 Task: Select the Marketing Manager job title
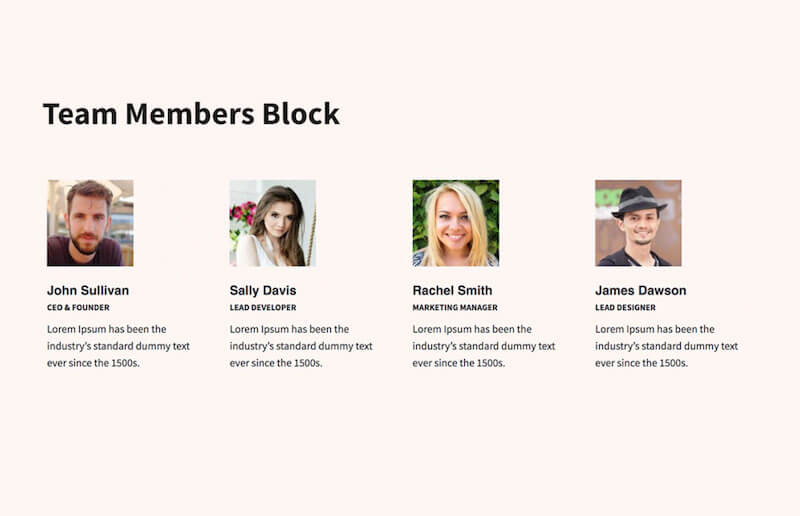pos(455,307)
